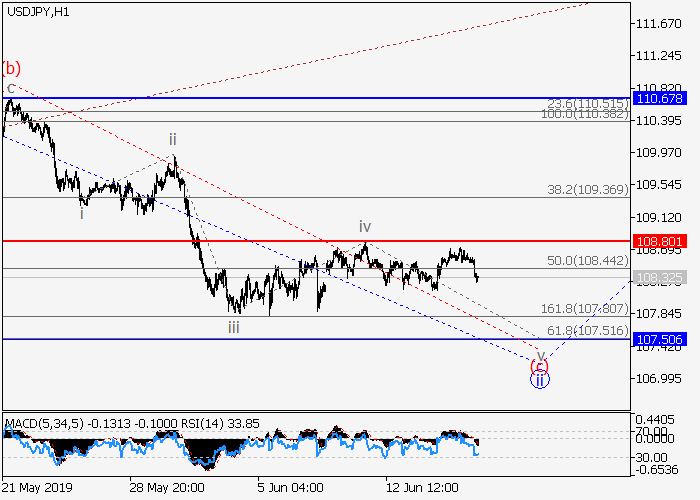Click the USDJPY,H1 chart title
This screenshot has width=700, height=500.
click(x=36, y=11)
